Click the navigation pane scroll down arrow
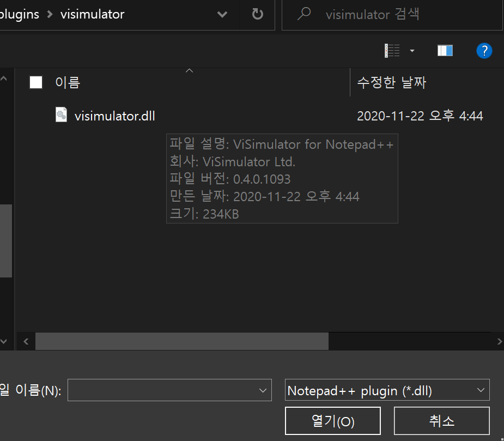 [4, 341]
